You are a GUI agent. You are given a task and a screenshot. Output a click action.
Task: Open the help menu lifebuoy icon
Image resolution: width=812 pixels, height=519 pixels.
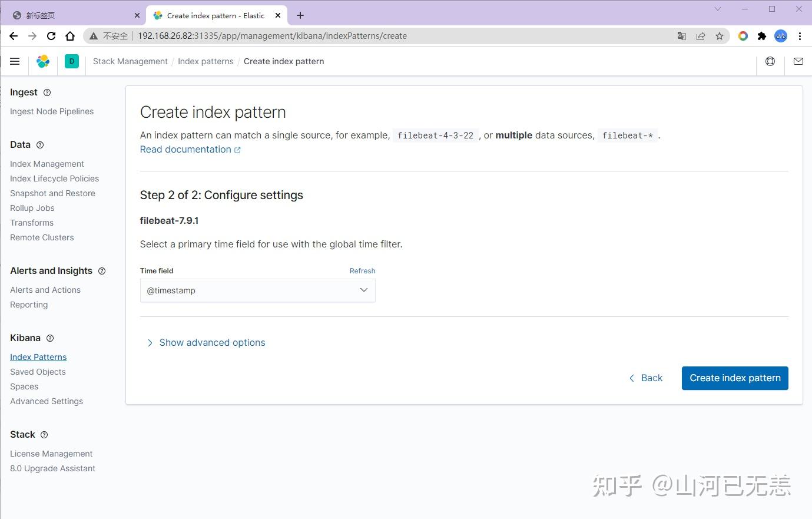pos(770,61)
